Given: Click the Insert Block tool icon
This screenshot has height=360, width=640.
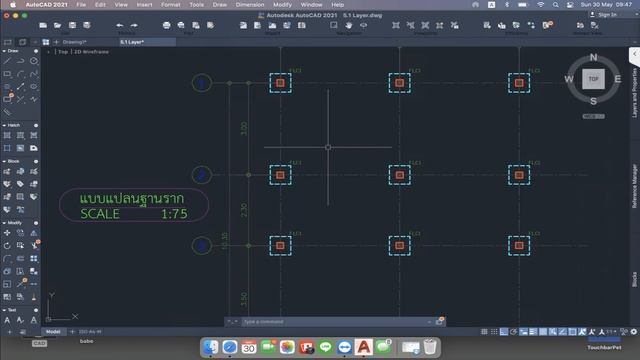Looking at the screenshot, I should [7, 171].
